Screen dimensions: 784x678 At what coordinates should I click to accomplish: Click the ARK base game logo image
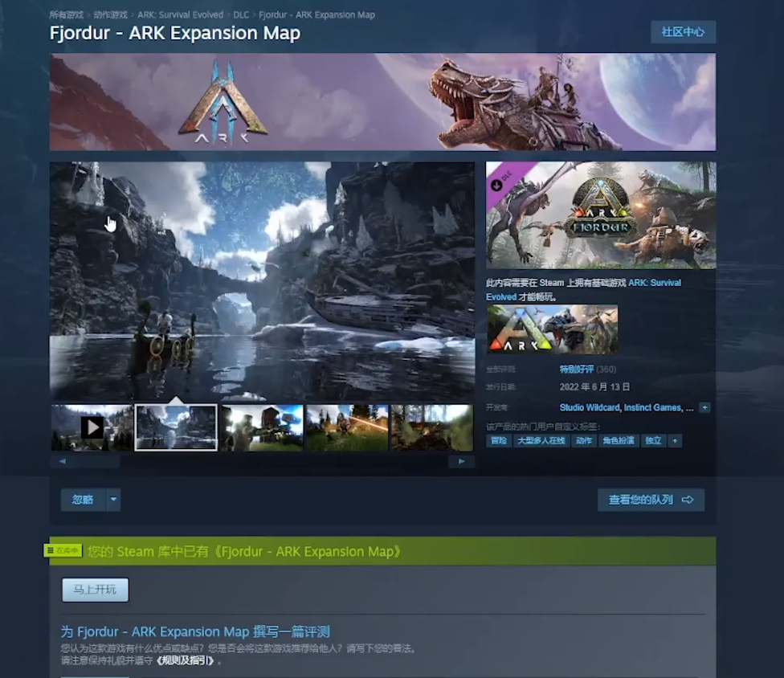[552, 329]
